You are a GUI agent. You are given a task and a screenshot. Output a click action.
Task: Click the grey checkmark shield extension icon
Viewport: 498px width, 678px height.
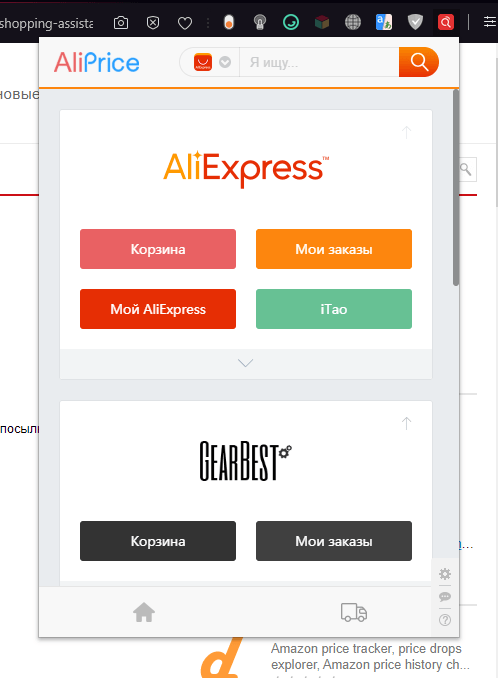[x=415, y=22]
